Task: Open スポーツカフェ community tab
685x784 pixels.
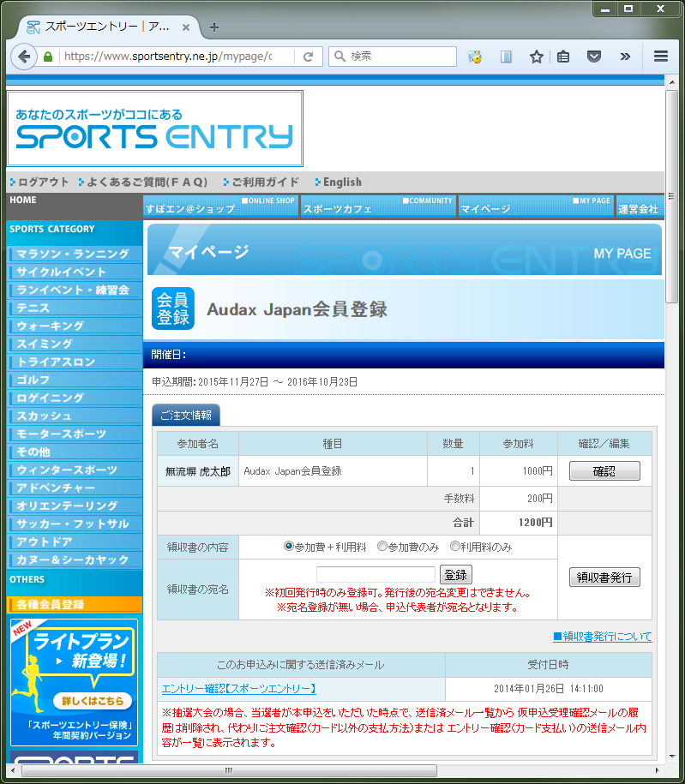Action: [x=378, y=206]
